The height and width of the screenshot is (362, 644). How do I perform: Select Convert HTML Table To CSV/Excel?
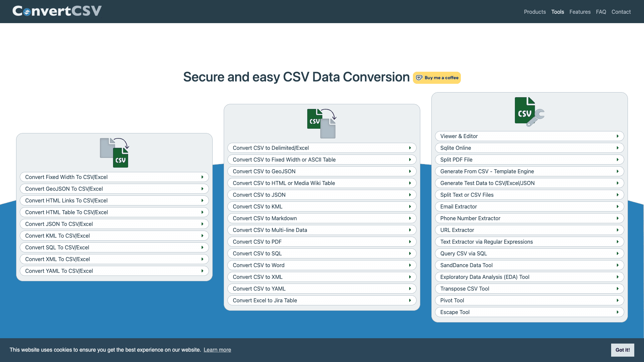tap(66, 212)
